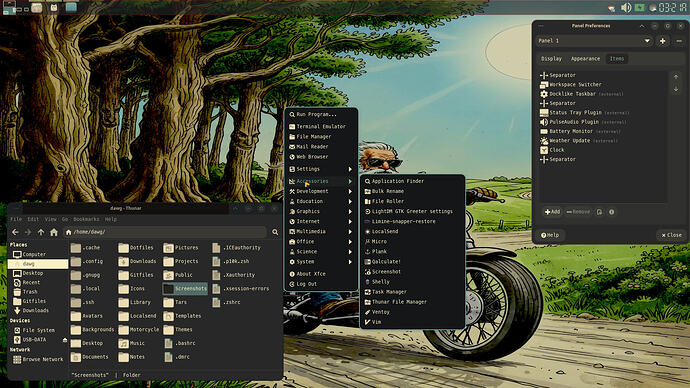Move selected panel item down with arrow
Screen dimensions: 690x388
pyautogui.click(x=676, y=89)
